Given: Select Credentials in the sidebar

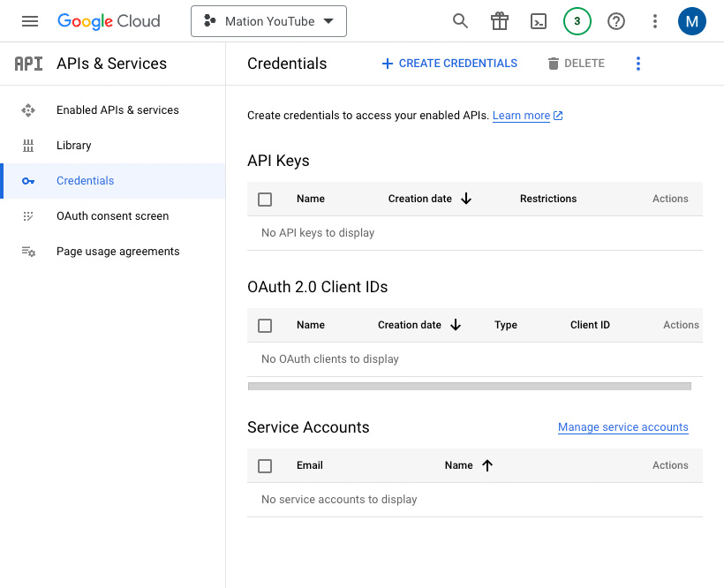Looking at the screenshot, I should click(x=113, y=181).
